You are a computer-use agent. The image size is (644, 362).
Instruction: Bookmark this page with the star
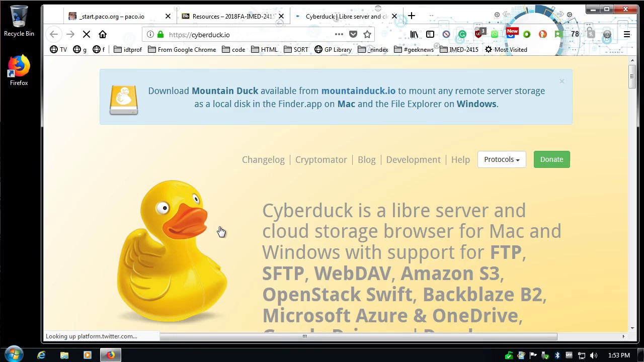coord(367,34)
